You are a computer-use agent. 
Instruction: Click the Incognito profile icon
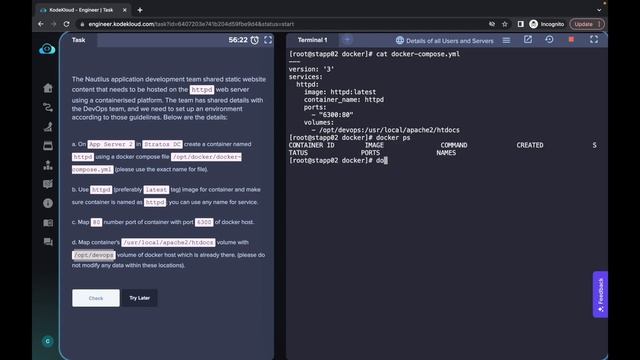tap(533, 24)
